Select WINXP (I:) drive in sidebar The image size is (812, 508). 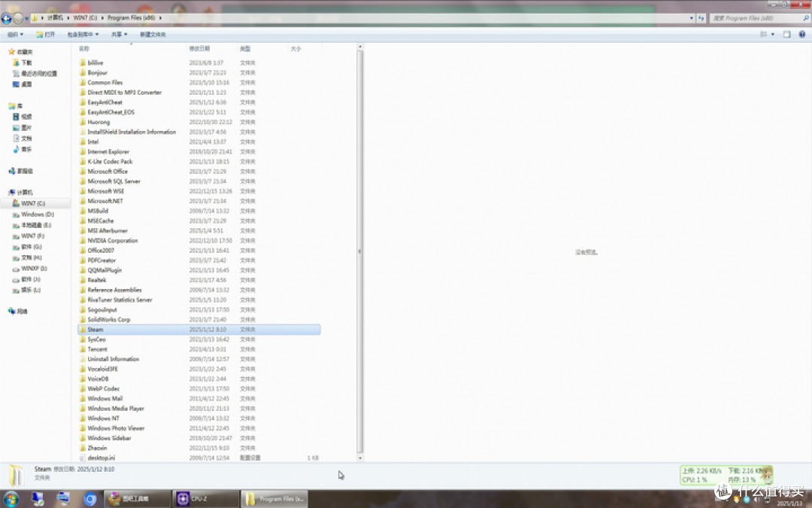pyautogui.click(x=30, y=269)
